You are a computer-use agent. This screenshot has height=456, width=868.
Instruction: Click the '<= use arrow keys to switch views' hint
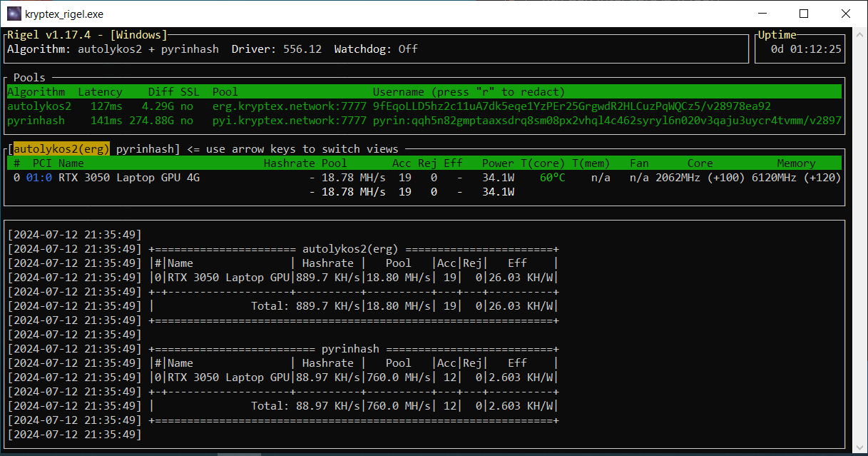click(292, 148)
